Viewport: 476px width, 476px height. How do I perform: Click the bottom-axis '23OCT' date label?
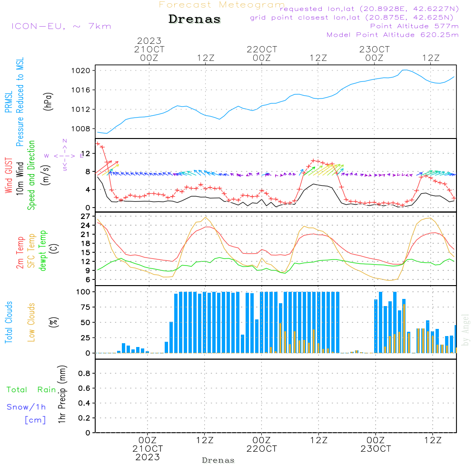point(376,449)
